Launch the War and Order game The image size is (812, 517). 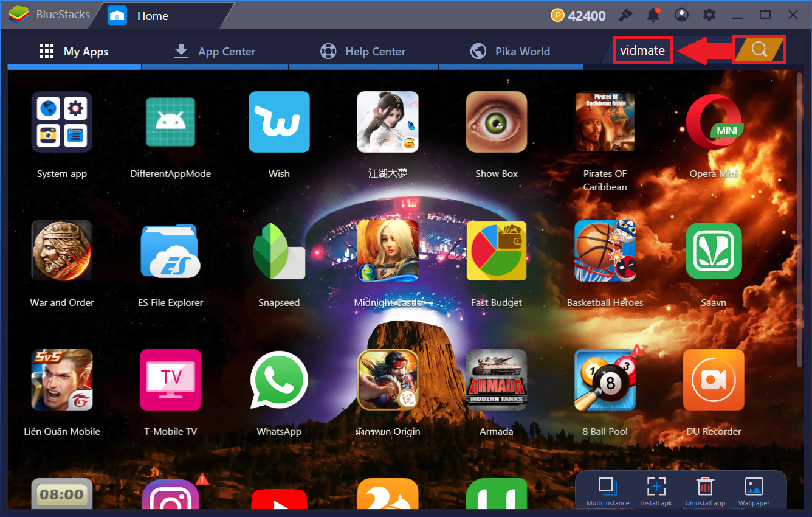point(62,251)
